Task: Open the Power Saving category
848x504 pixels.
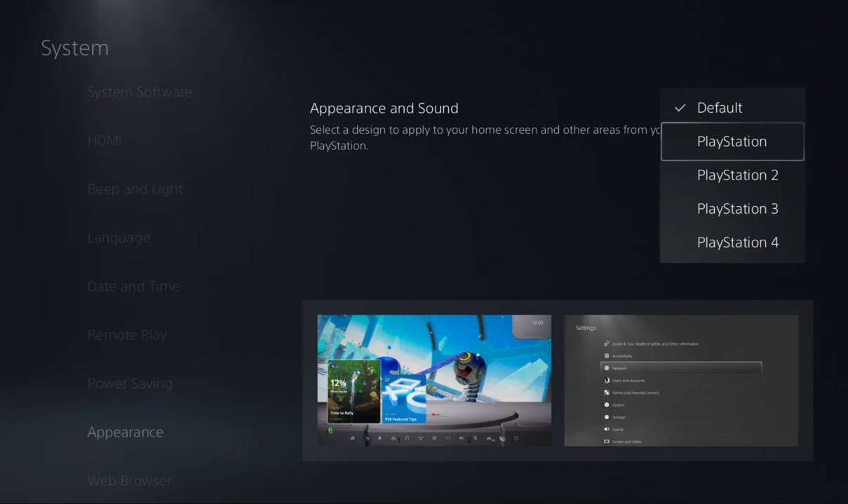Action: coord(130,383)
